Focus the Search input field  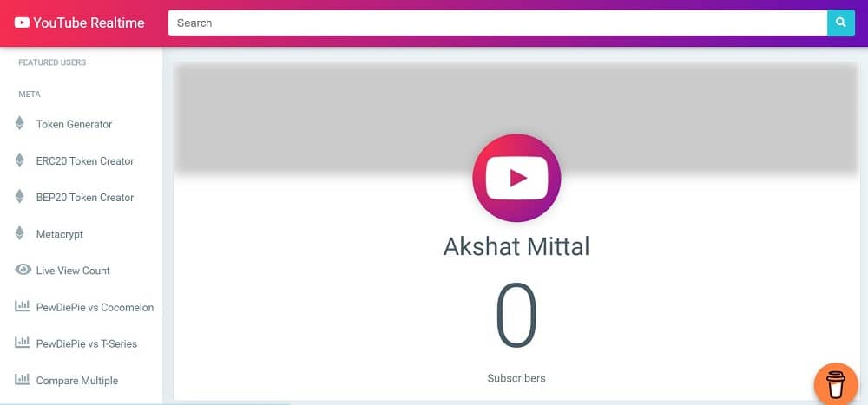point(497,23)
